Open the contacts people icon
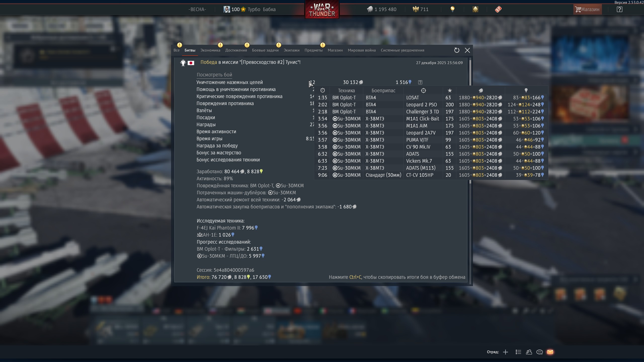Viewport: 644px width, 362px height. click(x=529, y=352)
